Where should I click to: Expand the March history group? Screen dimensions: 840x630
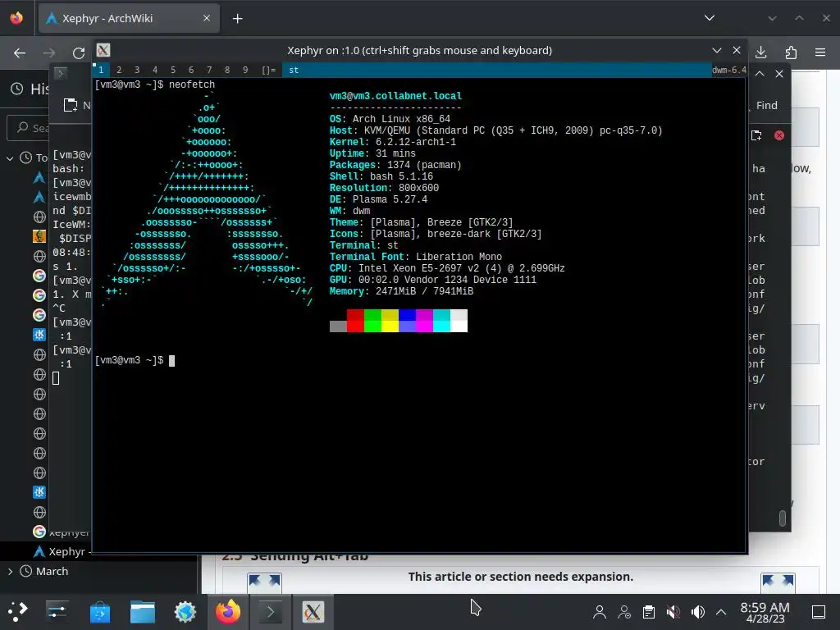(10, 572)
